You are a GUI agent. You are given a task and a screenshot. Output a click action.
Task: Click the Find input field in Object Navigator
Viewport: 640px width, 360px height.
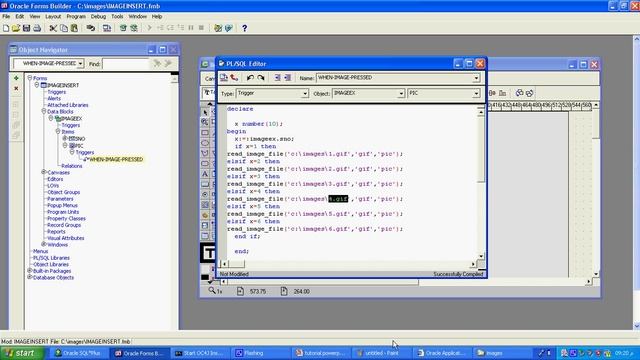(x=126, y=64)
